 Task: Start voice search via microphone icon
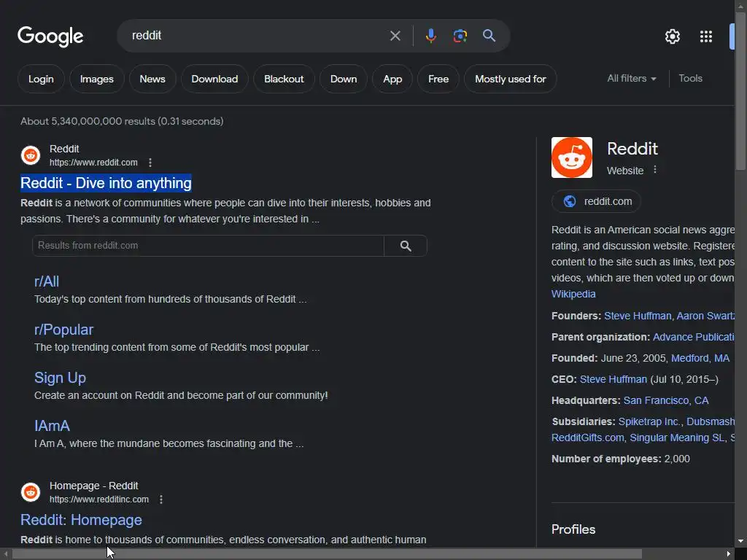[430, 36]
